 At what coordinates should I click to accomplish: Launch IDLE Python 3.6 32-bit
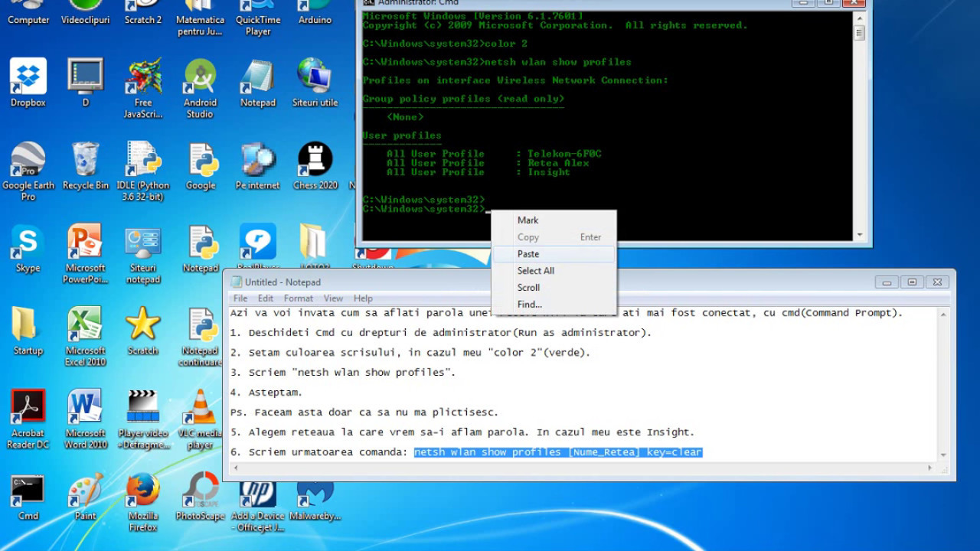click(x=143, y=171)
